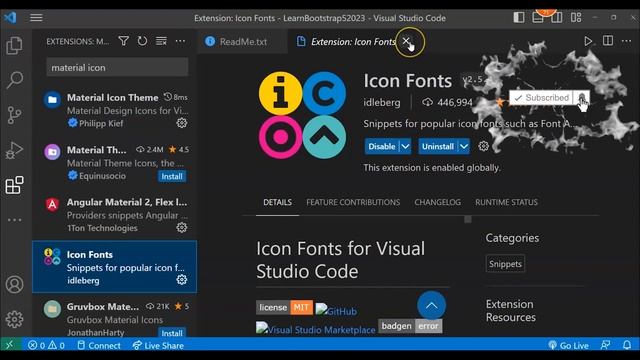This screenshot has height=360, width=640.
Task: Clear extensions search results icon
Action: (x=161, y=41)
